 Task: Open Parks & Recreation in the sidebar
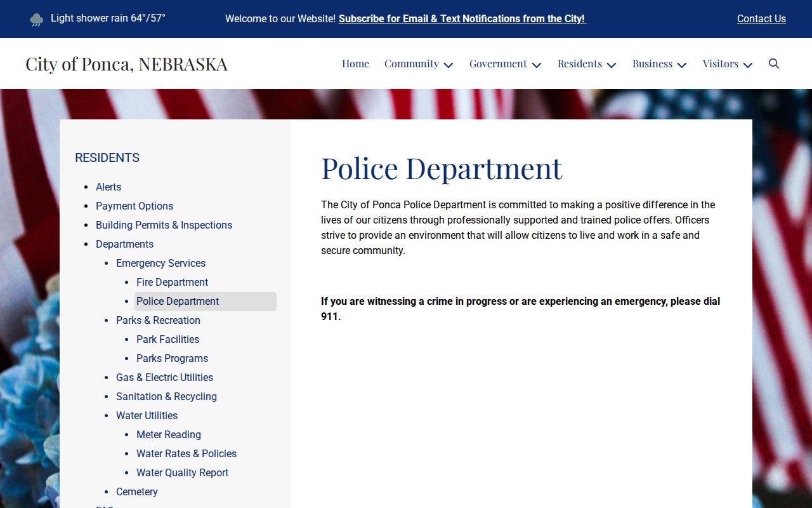tap(158, 320)
